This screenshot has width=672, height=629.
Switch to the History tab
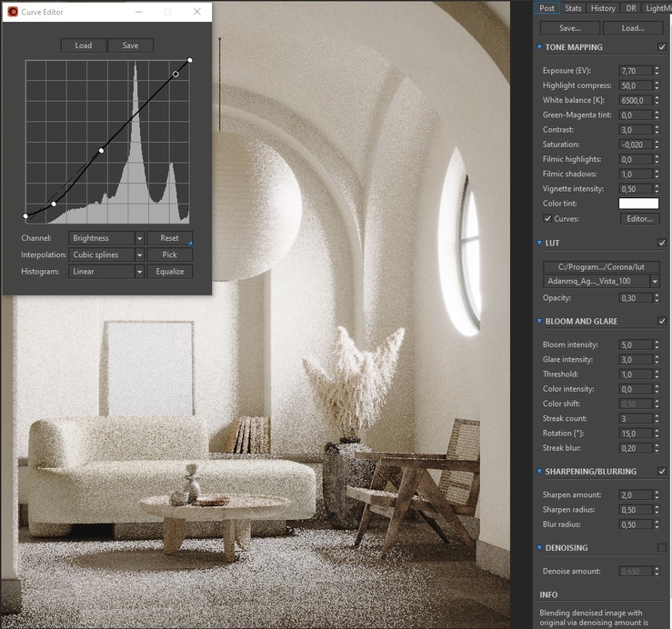[603, 8]
